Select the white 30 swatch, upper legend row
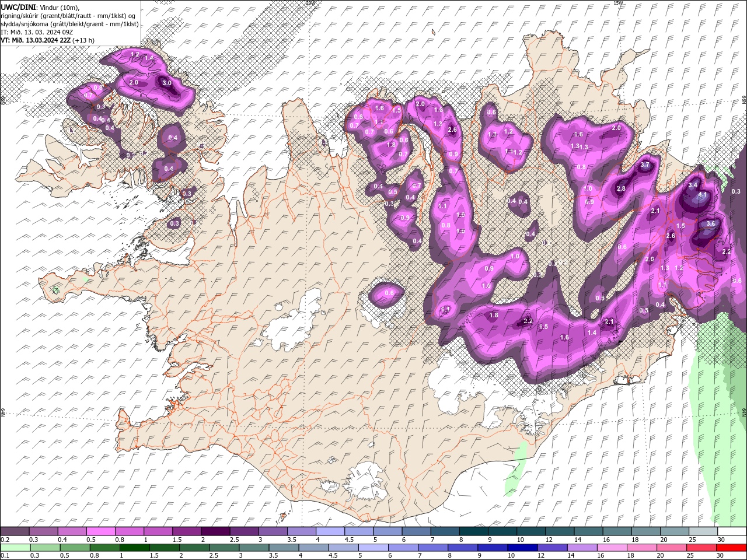This screenshot has height=560, width=747. [732, 531]
